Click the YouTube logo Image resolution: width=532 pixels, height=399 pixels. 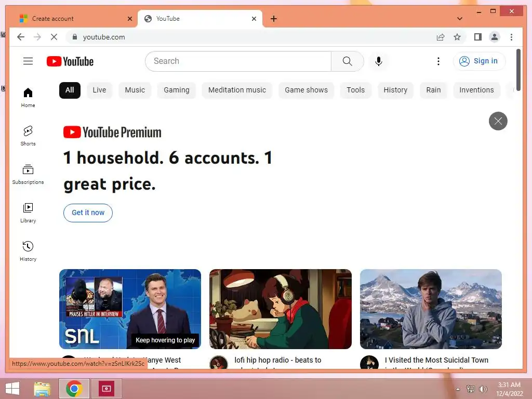point(70,61)
